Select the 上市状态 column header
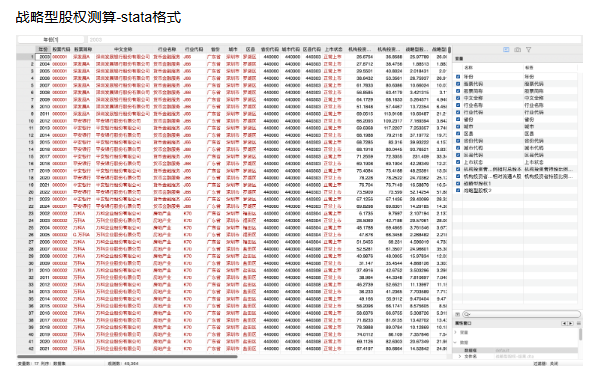The height and width of the screenshot is (366, 614). point(333,49)
